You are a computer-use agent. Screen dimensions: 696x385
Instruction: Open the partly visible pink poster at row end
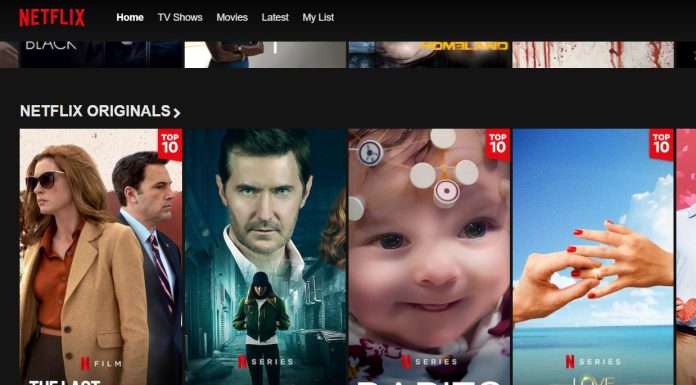coord(686,257)
